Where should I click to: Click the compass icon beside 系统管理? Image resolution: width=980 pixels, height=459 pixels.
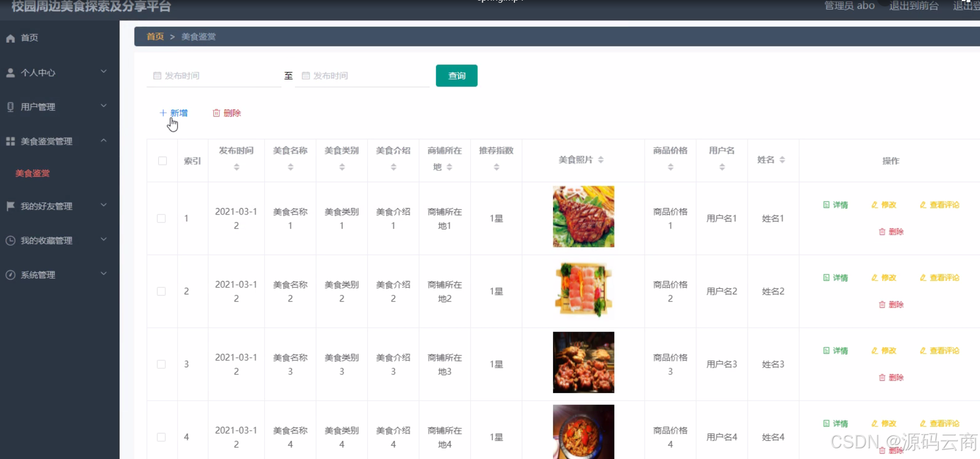(x=10, y=275)
